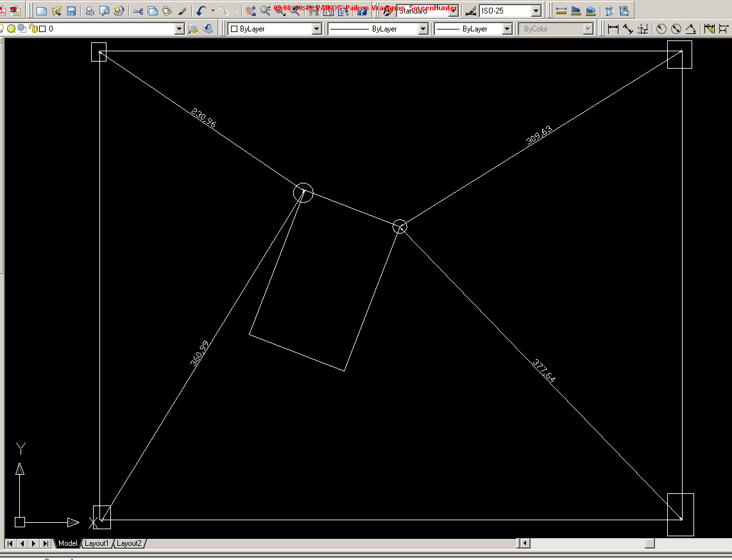The width and height of the screenshot is (732, 560).
Task: Click the horizontal scrollbar left arrow
Action: pos(525,543)
